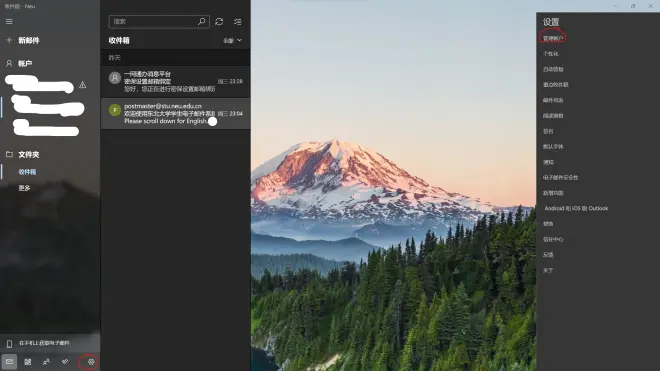
Task: Open the 文件夹 folder icon
Action: point(9,154)
